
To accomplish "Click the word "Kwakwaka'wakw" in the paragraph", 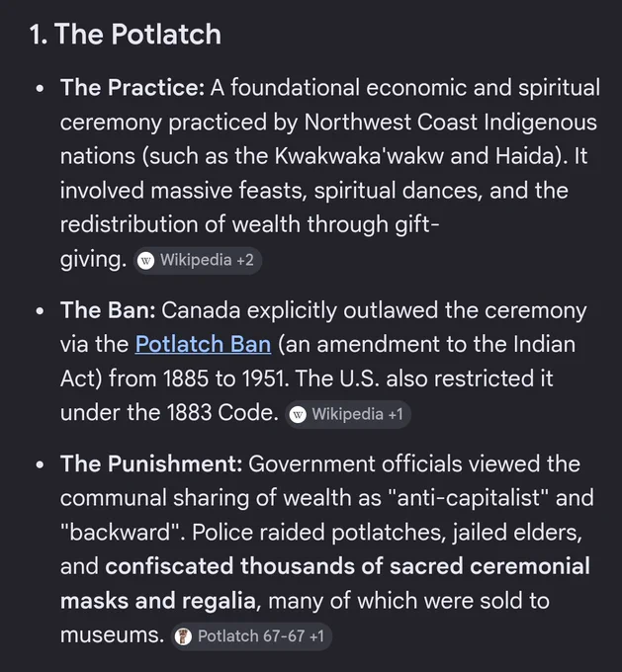I will click(x=359, y=156).
